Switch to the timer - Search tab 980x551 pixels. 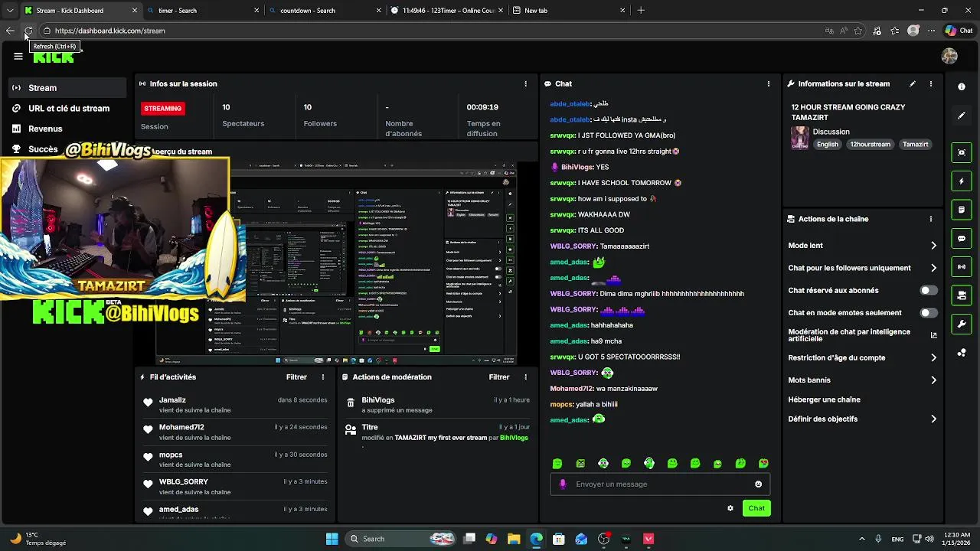point(203,11)
